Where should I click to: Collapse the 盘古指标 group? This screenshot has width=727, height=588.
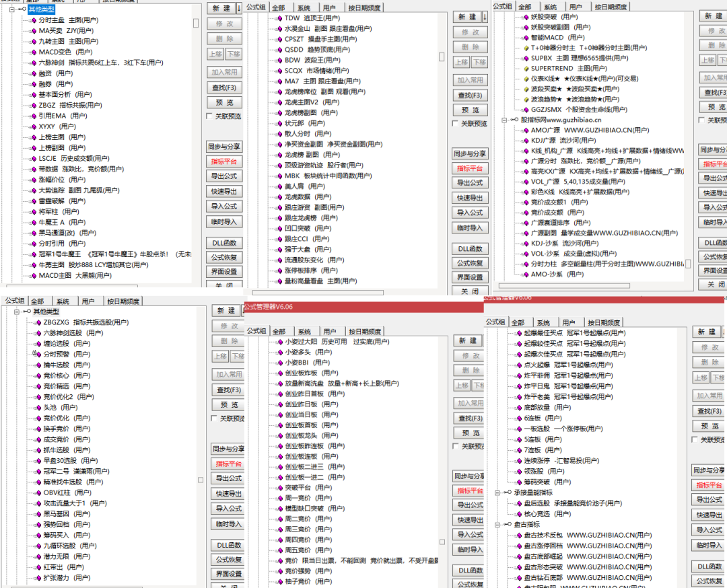point(497,525)
